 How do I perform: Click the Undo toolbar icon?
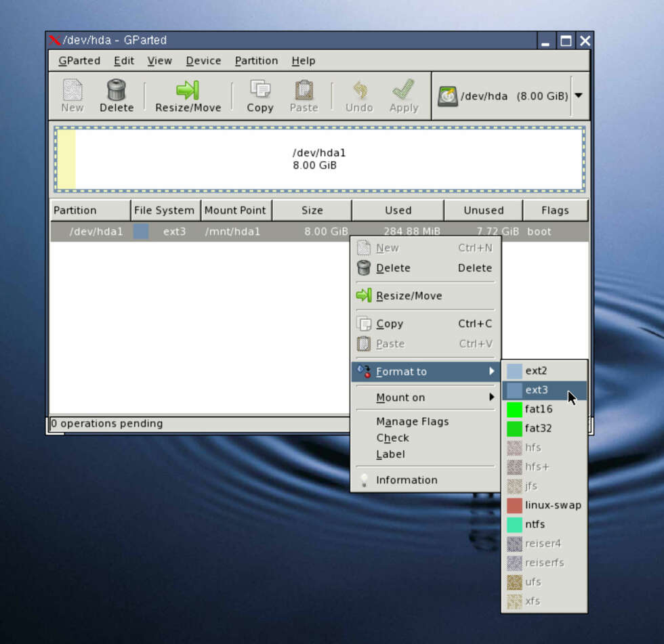(359, 89)
